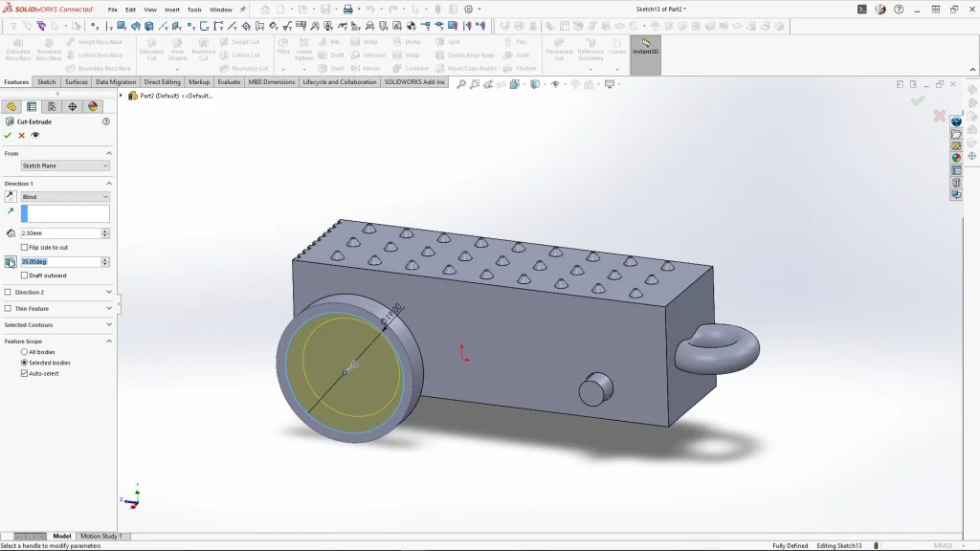This screenshot has height=551, width=980.
Task: Click the Motion Study 1 tab
Action: pyautogui.click(x=100, y=536)
